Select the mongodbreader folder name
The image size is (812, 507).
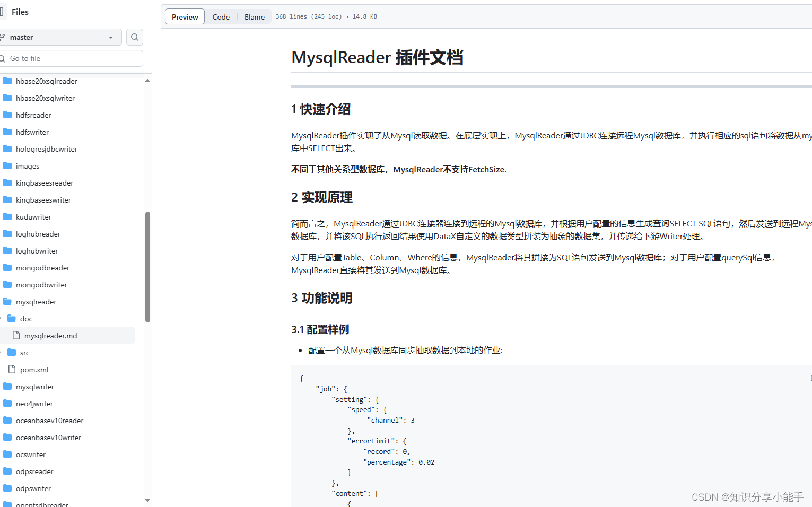click(x=42, y=268)
